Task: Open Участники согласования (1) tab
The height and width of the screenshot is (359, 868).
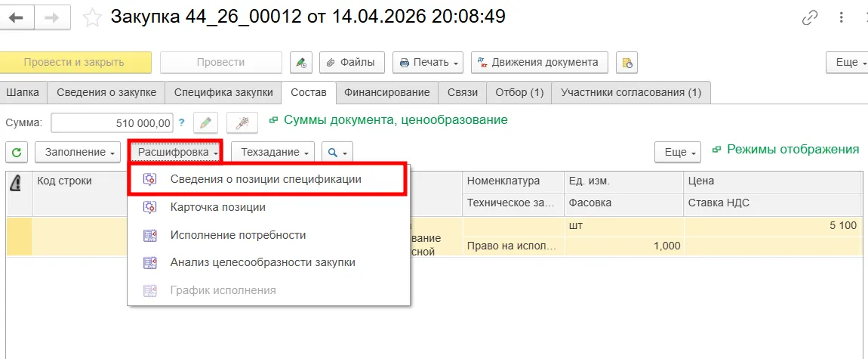Action: point(631,92)
